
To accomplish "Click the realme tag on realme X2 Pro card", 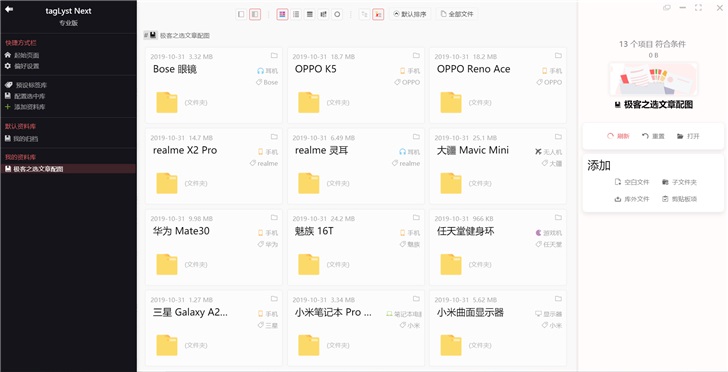I will tap(264, 163).
